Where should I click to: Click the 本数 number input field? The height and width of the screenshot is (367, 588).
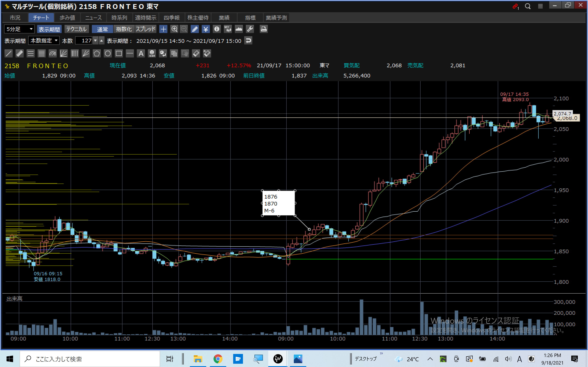pyautogui.click(x=84, y=41)
